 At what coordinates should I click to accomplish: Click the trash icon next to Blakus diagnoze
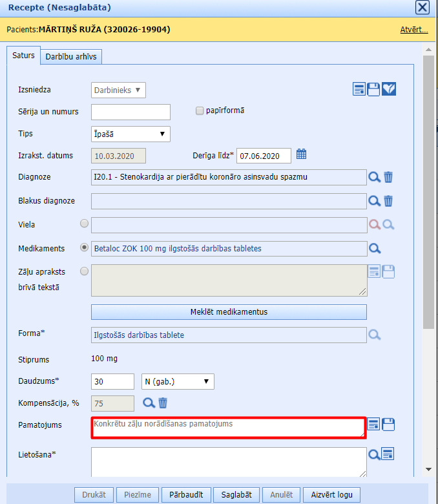click(x=388, y=201)
